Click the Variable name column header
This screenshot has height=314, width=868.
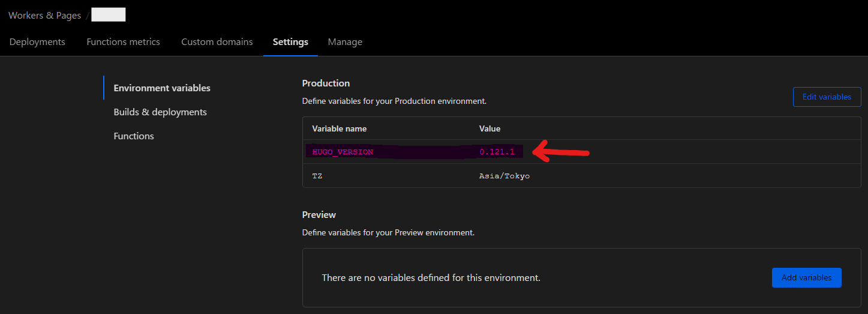click(339, 128)
